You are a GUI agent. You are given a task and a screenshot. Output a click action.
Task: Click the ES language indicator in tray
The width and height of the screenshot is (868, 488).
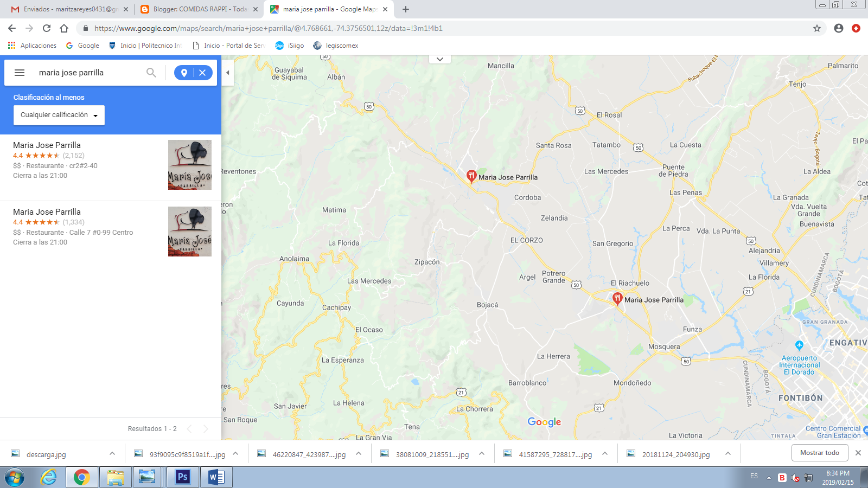(754, 476)
